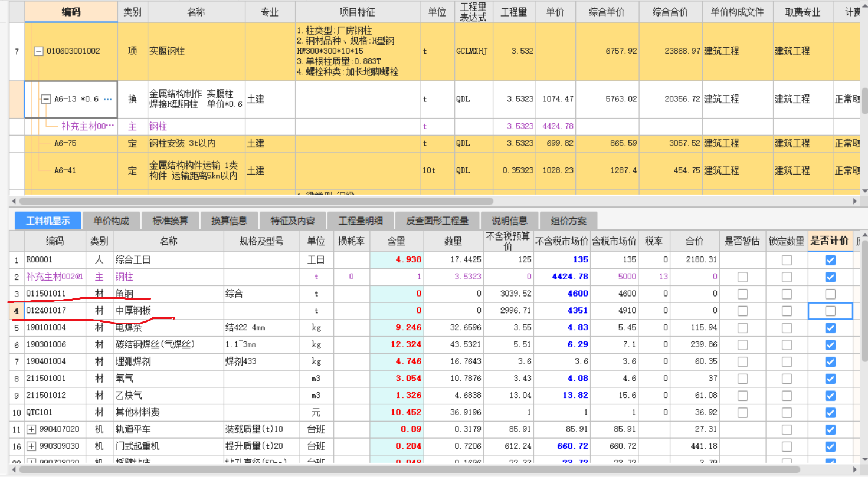
Task: Click the upper horizontal scrollbar left arrow
Action: [x=13, y=201]
